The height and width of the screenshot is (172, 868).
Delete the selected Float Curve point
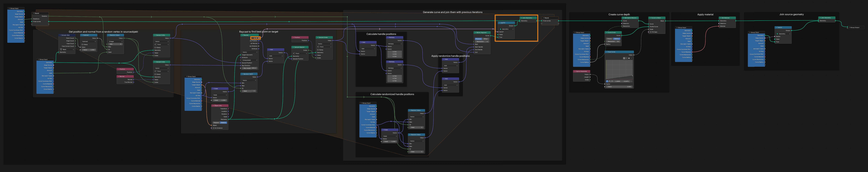coord(632,81)
